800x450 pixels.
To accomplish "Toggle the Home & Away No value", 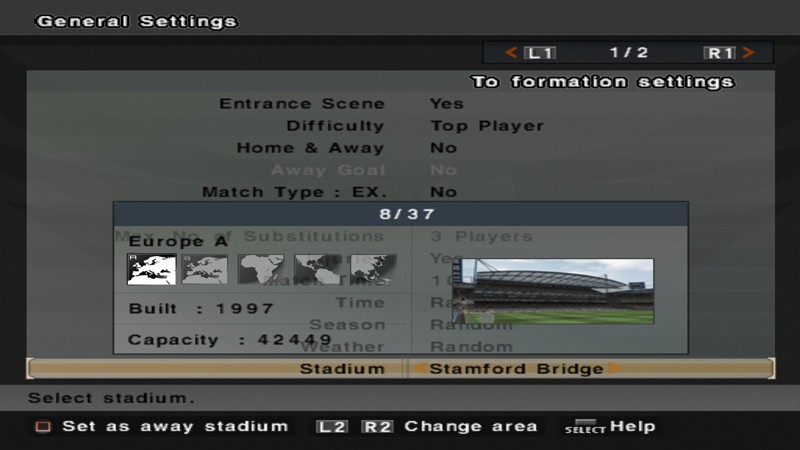I will coord(443,148).
